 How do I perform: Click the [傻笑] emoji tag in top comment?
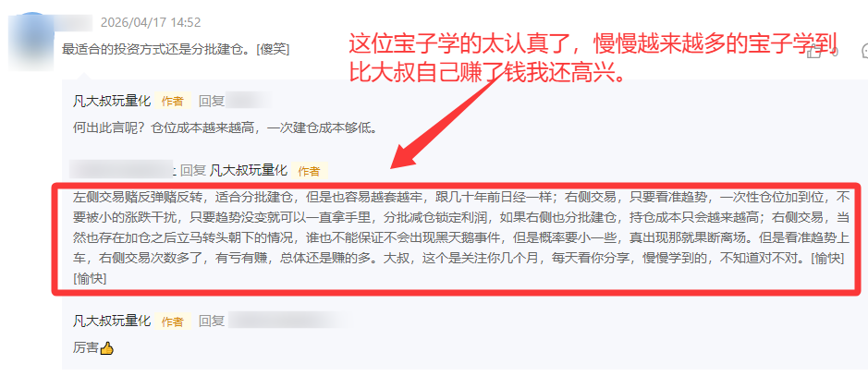[x=273, y=49]
